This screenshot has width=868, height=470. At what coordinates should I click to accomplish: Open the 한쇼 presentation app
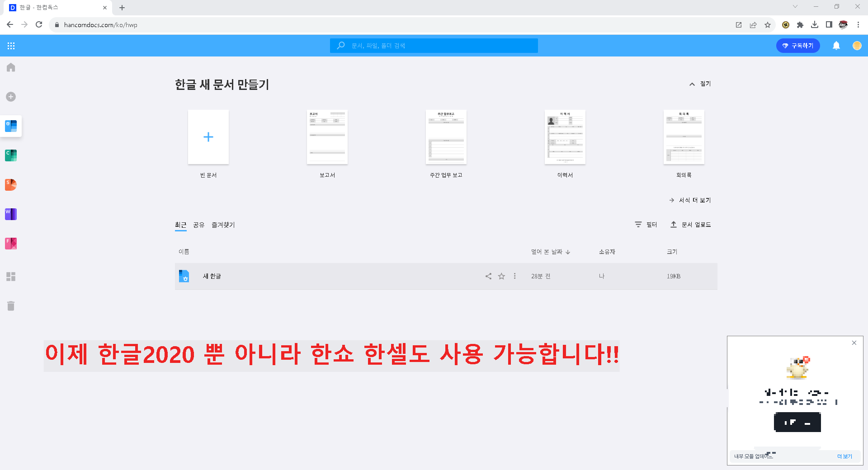click(11, 184)
